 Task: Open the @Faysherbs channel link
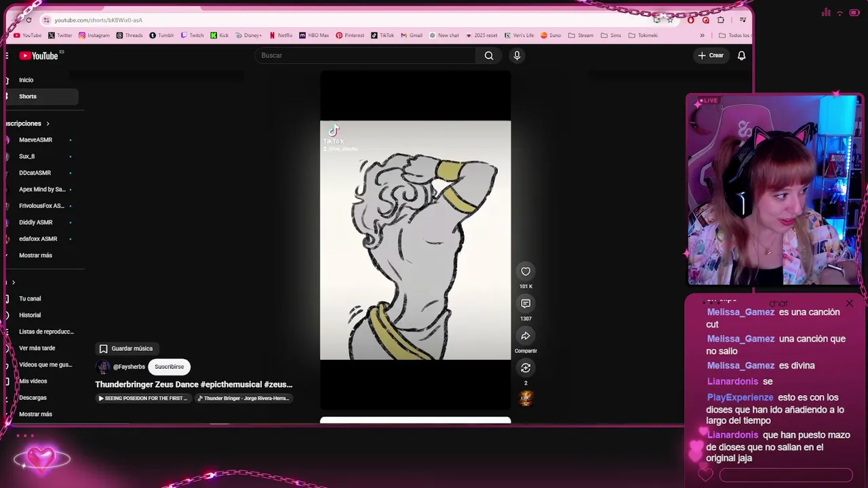click(x=129, y=367)
